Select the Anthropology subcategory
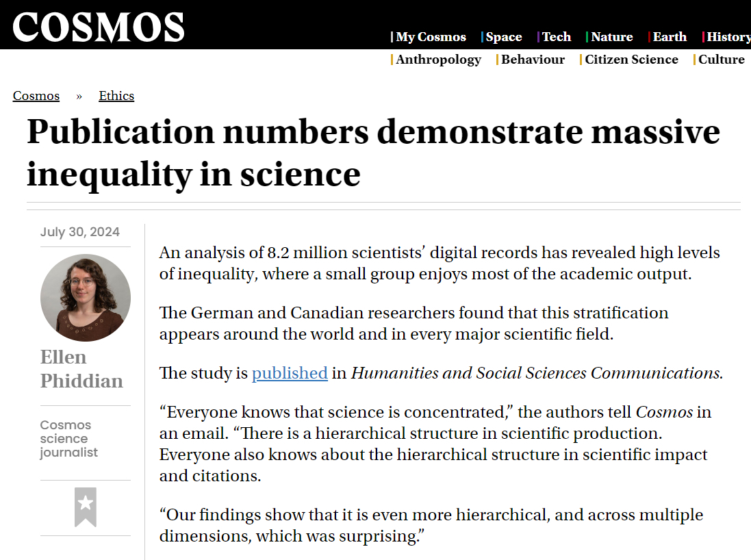Screen dimensions: 751x560 tap(438, 60)
